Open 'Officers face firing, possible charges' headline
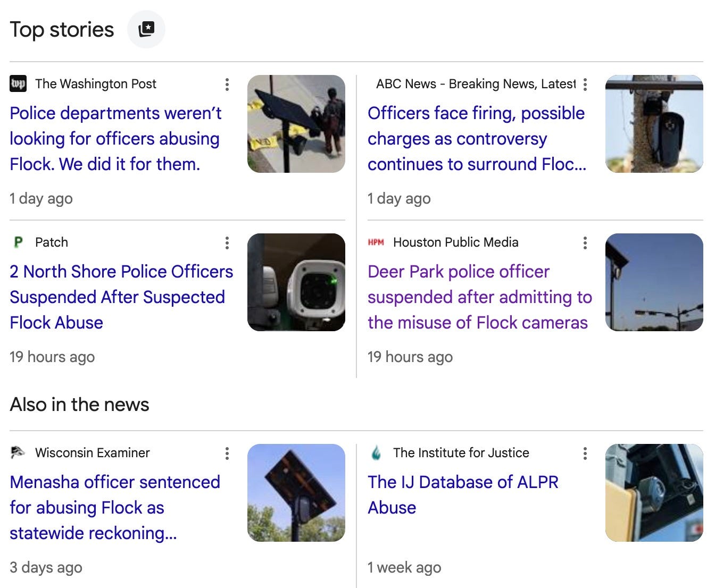The image size is (715, 588). pyautogui.click(x=477, y=139)
